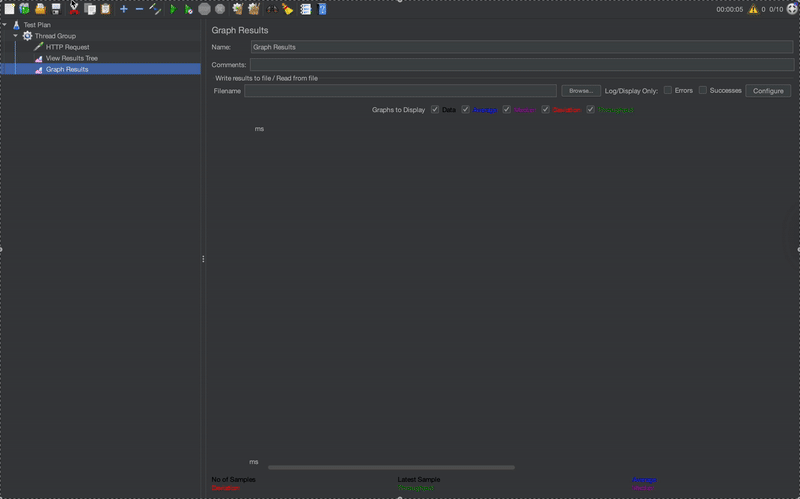800x499 pixels.
Task: Click the Filename input field
Action: click(400, 91)
